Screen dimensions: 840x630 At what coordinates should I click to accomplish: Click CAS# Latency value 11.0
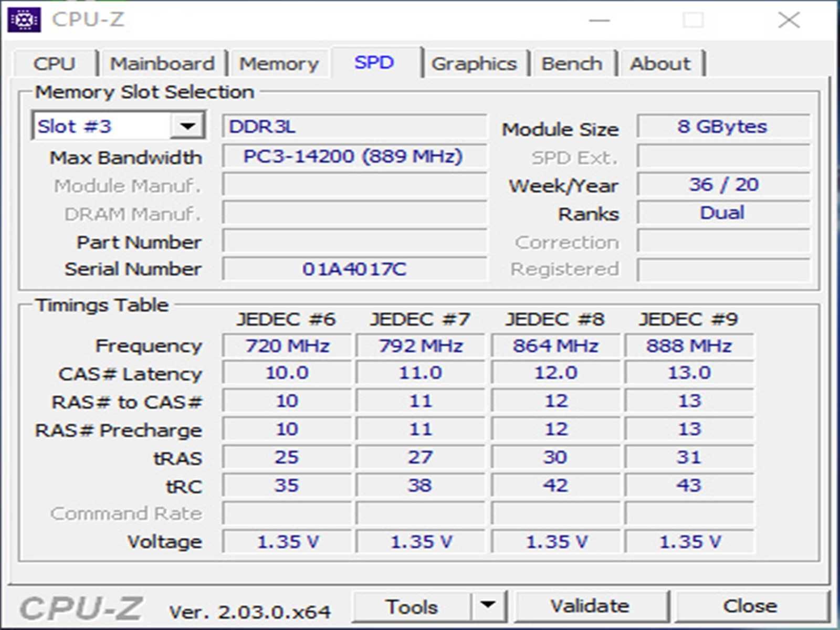pyautogui.click(x=421, y=373)
